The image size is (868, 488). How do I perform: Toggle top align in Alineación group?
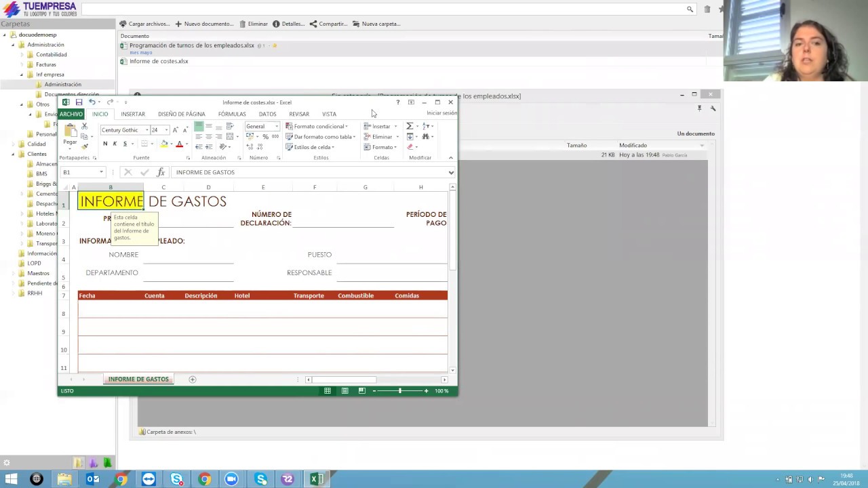pyautogui.click(x=198, y=126)
